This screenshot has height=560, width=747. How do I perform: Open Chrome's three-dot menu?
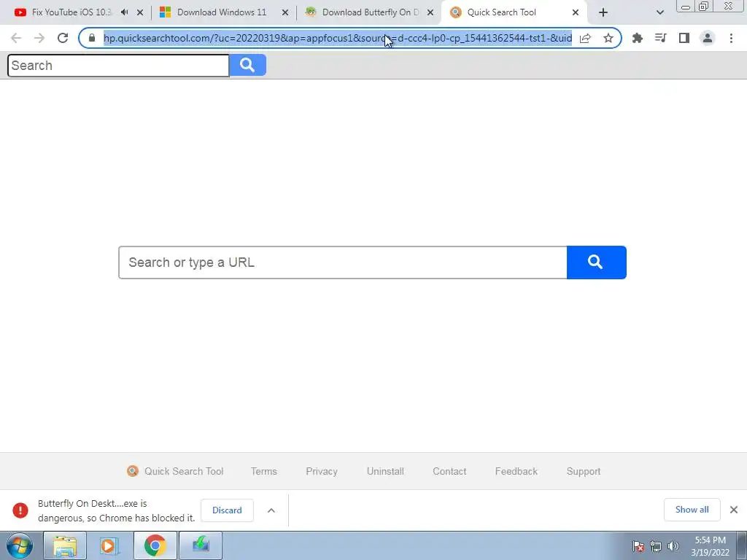(731, 38)
